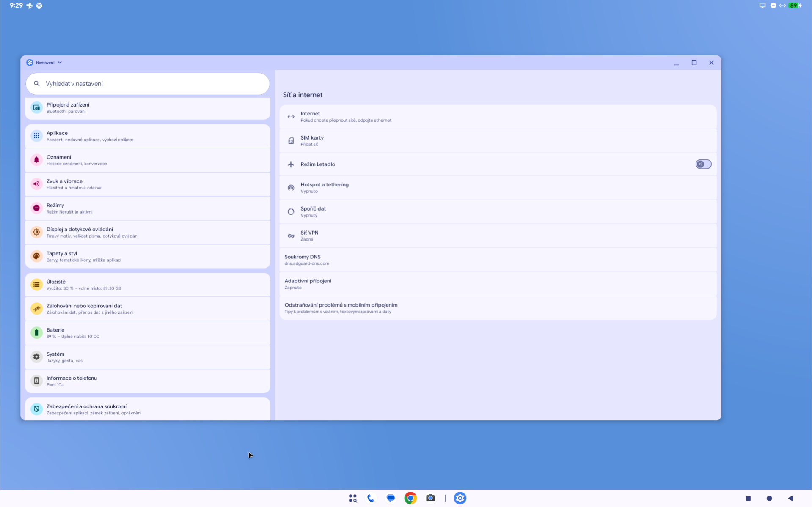The image size is (812, 507).
Task: Click the Baterie battery icon
Action: [x=36, y=333]
